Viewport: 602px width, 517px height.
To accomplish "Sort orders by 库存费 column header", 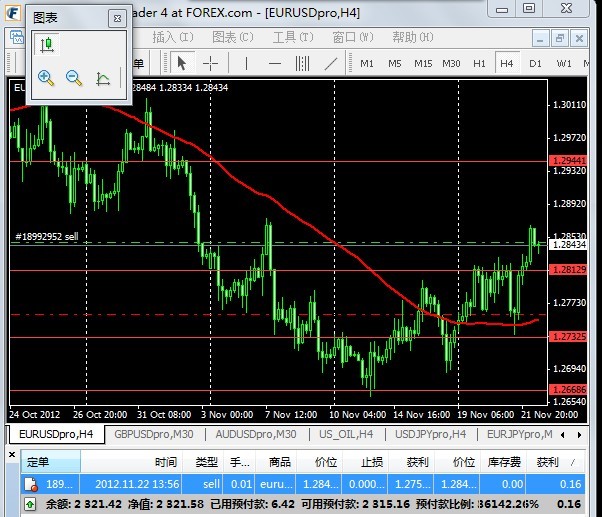I will (x=503, y=462).
